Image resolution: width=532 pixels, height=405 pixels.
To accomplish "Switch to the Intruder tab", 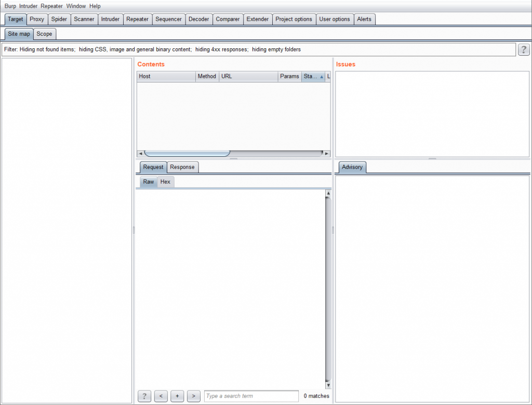I will (x=110, y=19).
